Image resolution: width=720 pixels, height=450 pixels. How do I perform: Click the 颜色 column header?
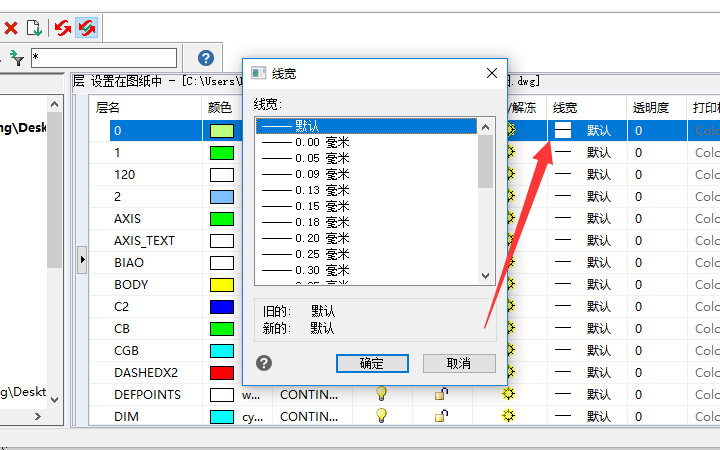tap(221, 108)
